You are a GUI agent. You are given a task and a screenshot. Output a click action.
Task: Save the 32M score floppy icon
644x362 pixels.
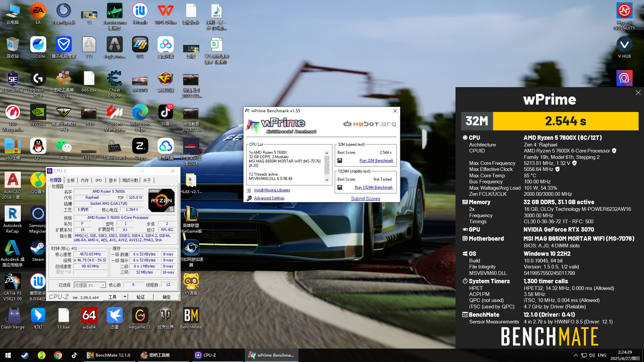click(340, 161)
